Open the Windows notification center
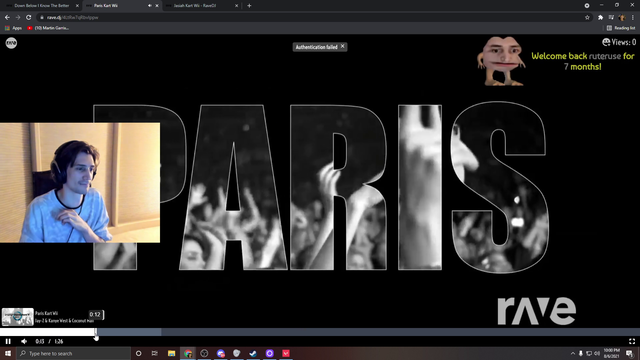 630,353
